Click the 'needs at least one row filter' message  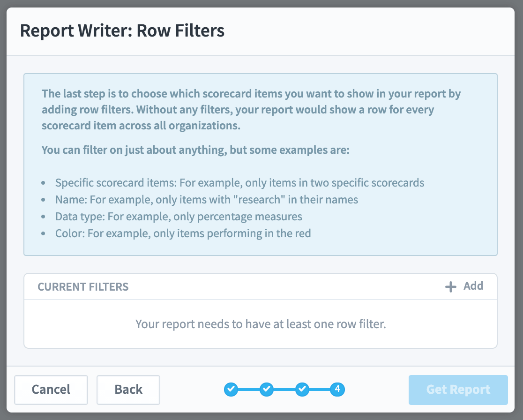pyautogui.click(x=261, y=324)
